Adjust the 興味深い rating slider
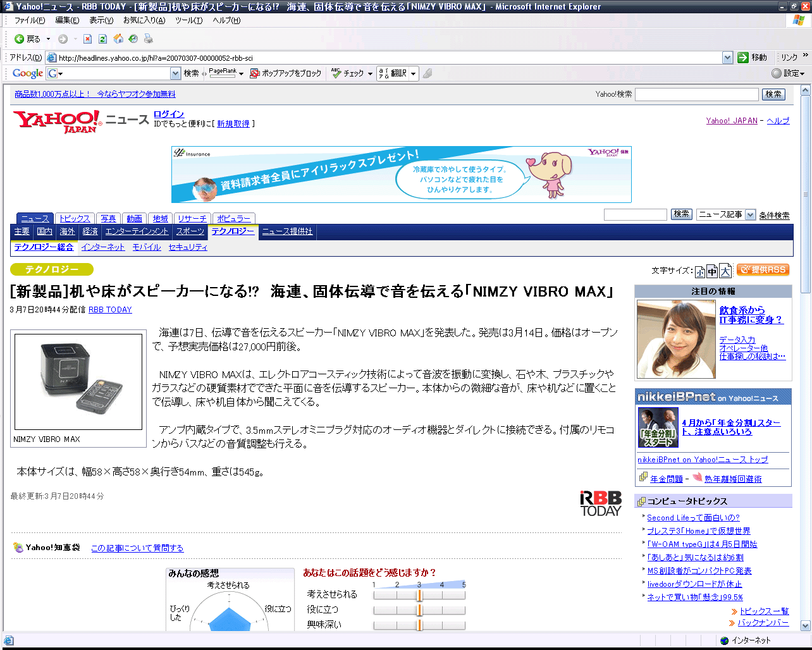The image size is (812, 650). pos(419,625)
